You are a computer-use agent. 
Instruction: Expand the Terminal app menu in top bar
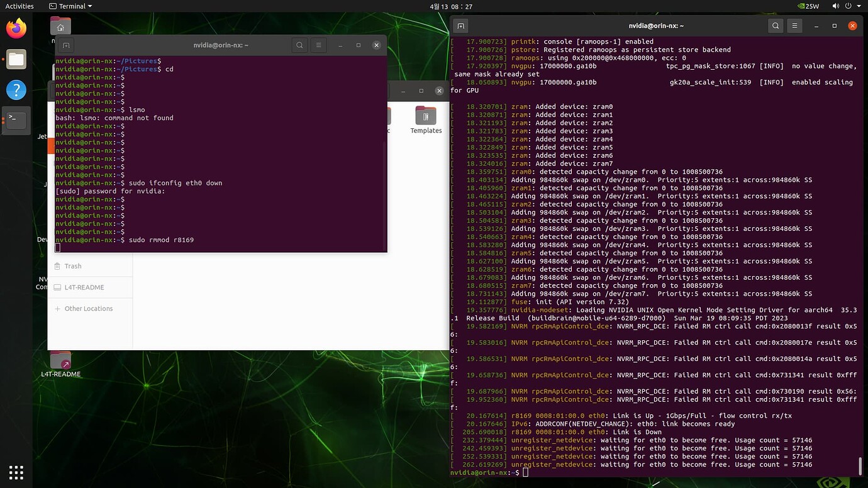[69, 6]
